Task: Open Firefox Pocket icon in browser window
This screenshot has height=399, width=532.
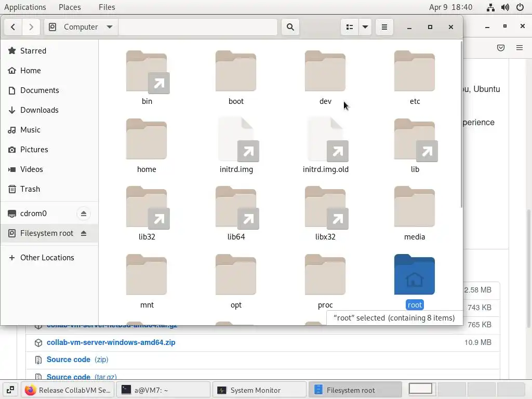Action: [x=500, y=48]
